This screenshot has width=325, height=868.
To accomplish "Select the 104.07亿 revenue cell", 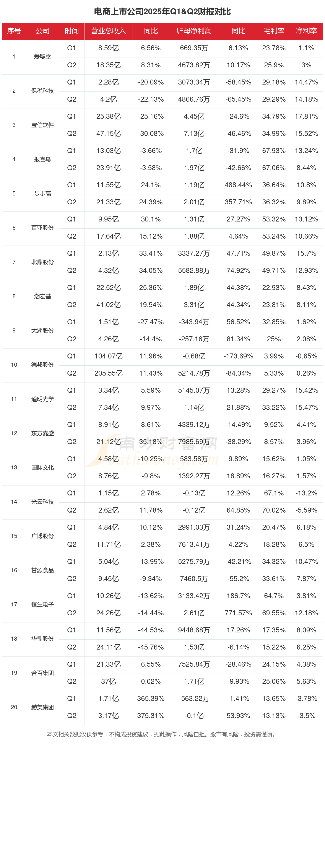I will (x=108, y=356).
